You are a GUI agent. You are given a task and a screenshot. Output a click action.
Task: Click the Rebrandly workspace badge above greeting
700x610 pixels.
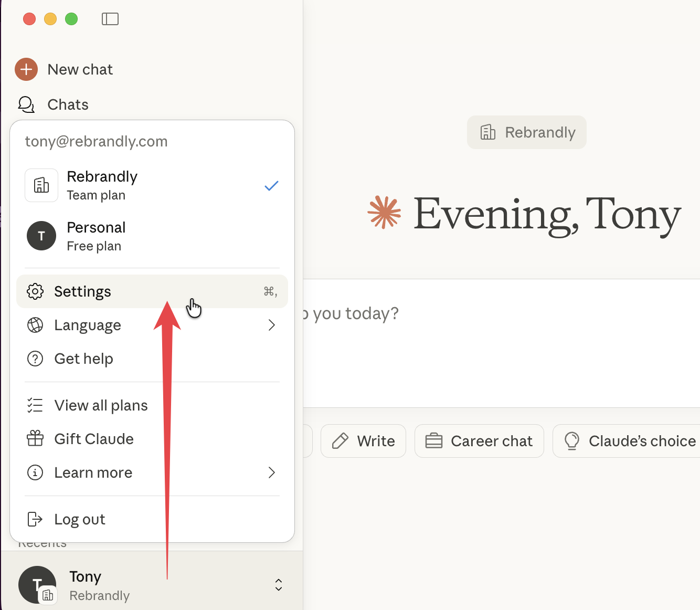(527, 132)
